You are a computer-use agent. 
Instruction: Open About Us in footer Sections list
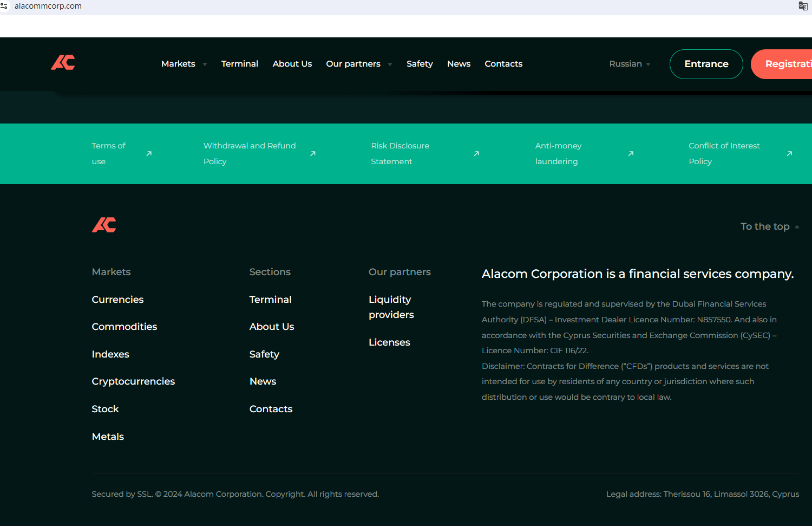tap(272, 327)
